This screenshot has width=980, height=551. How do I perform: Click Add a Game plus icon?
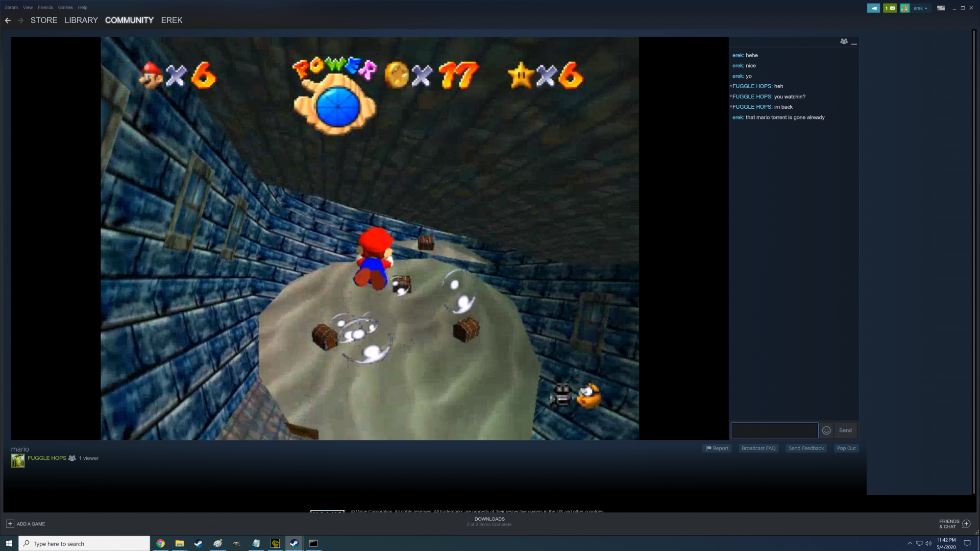coord(10,524)
